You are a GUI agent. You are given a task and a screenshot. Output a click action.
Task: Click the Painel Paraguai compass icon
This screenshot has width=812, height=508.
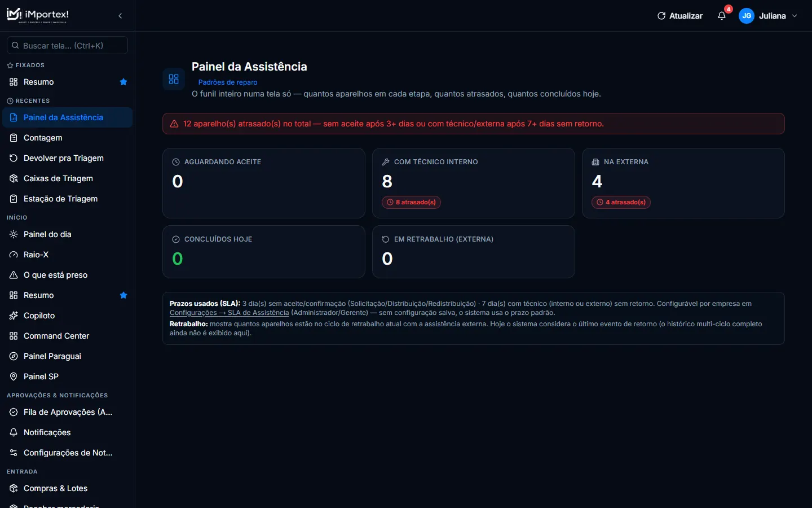14,356
